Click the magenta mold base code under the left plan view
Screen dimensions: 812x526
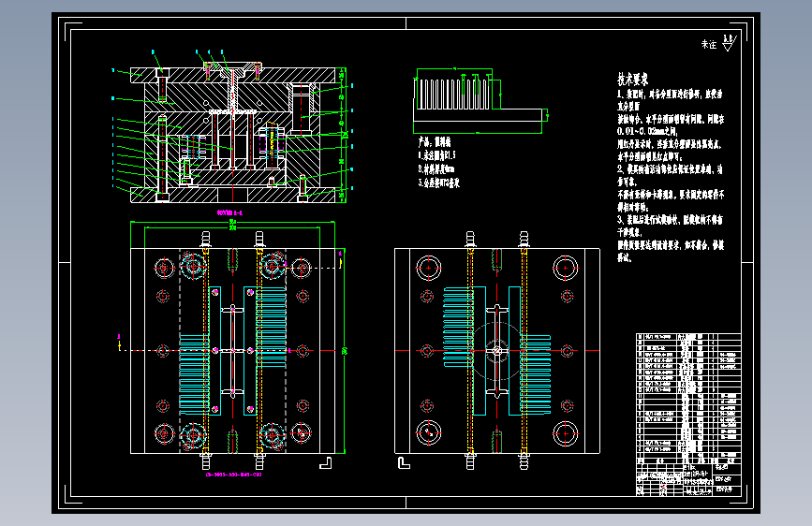[233, 475]
